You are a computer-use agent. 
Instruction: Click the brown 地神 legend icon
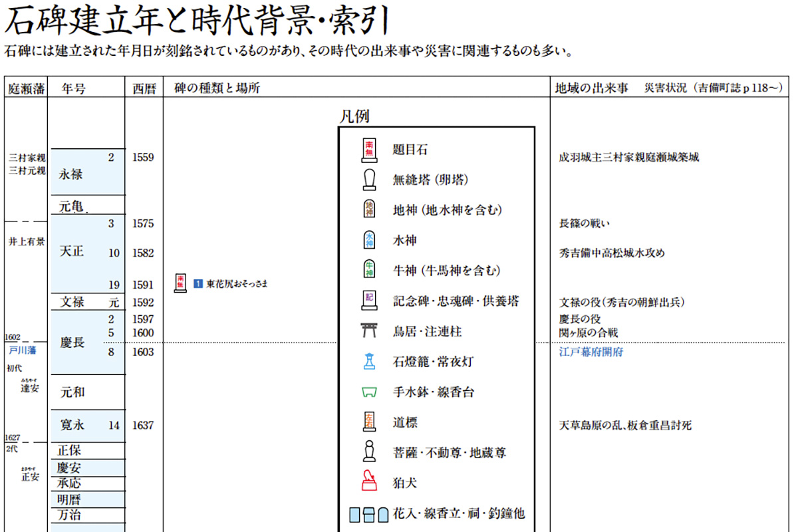point(369,210)
